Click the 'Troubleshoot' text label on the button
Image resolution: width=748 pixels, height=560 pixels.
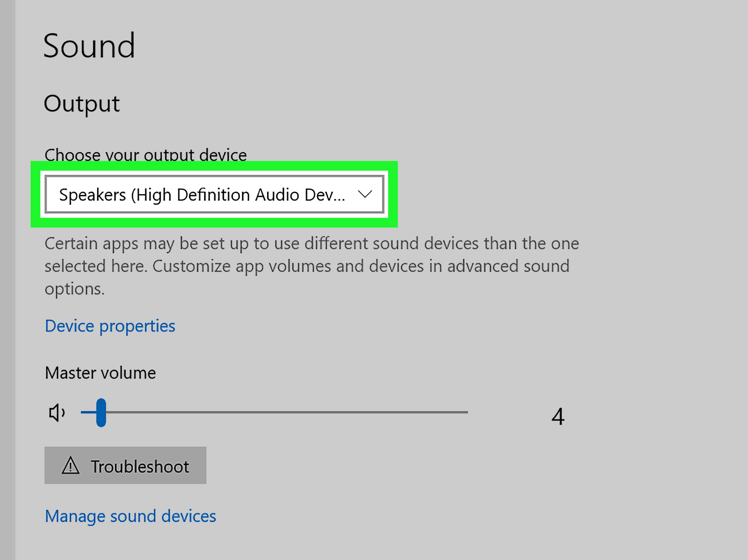click(140, 467)
